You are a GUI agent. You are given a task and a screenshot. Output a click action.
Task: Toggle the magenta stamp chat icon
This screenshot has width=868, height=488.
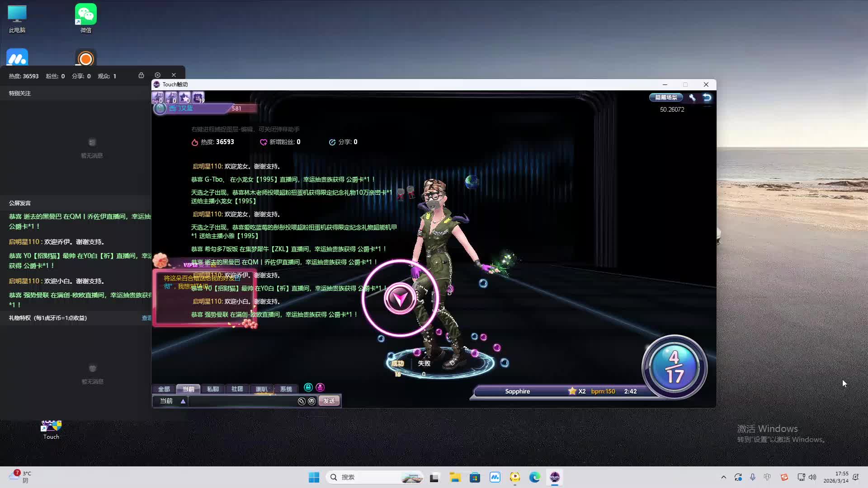pyautogui.click(x=320, y=387)
